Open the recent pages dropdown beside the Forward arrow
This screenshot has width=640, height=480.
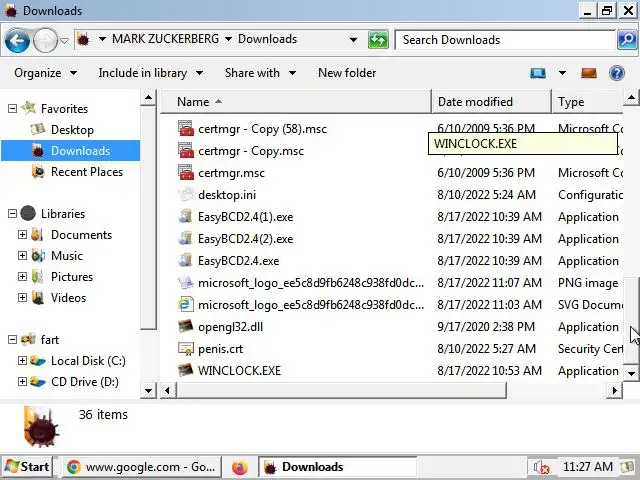[64, 40]
